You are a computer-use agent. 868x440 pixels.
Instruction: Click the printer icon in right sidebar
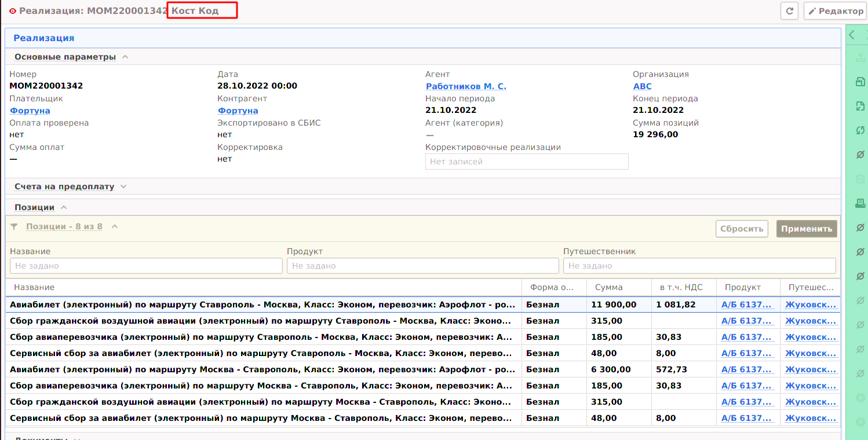pos(860,203)
